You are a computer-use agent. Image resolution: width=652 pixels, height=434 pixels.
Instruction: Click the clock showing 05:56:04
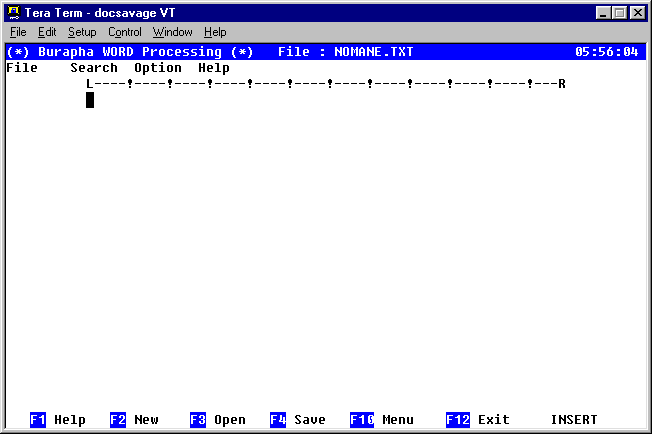tap(606, 52)
